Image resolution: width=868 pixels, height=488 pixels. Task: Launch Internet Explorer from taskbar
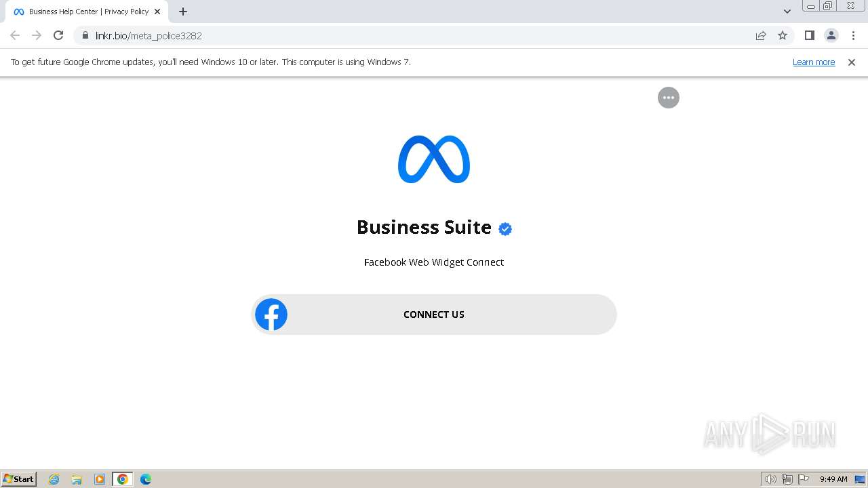(54, 479)
